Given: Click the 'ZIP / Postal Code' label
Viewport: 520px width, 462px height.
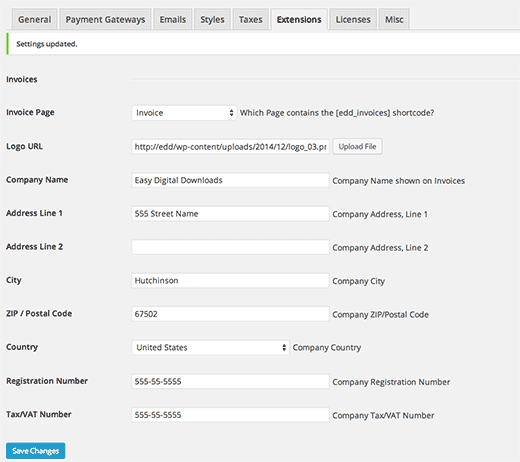Looking at the screenshot, I should [x=39, y=313].
